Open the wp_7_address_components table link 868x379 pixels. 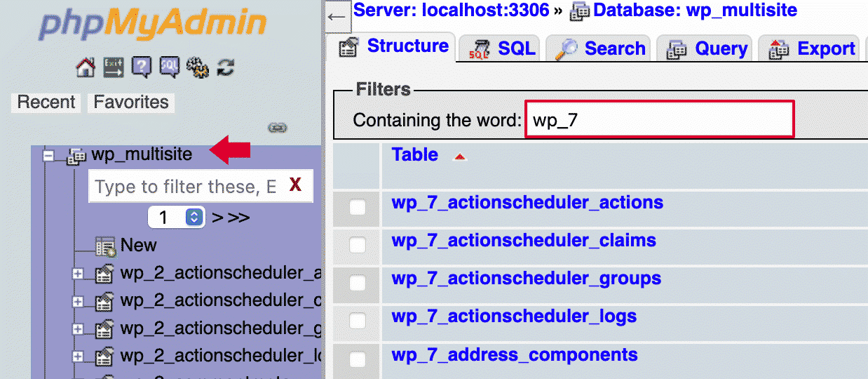coord(514,354)
